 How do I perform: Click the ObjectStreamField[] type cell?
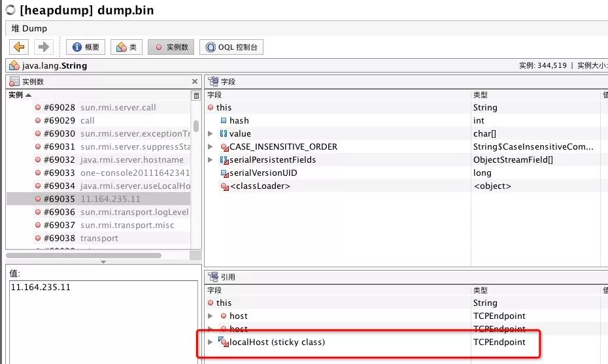pos(513,159)
